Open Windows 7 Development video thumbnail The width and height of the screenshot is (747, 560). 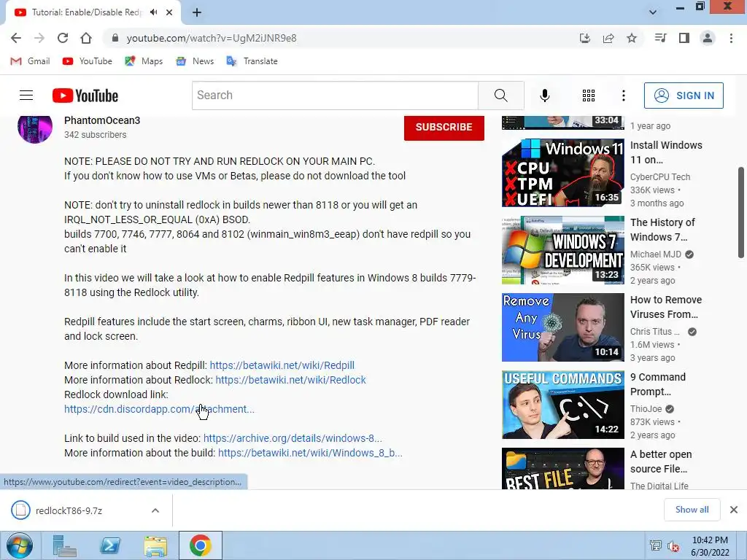tap(562, 250)
